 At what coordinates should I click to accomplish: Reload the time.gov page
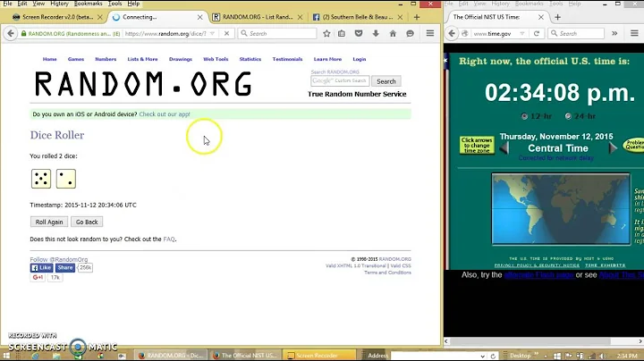click(537, 34)
